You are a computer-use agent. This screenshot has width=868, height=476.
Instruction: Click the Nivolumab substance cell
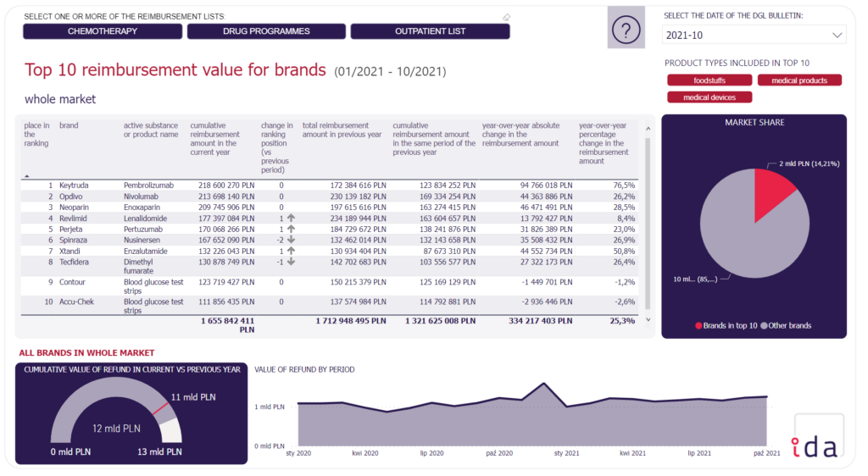(x=142, y=196)
